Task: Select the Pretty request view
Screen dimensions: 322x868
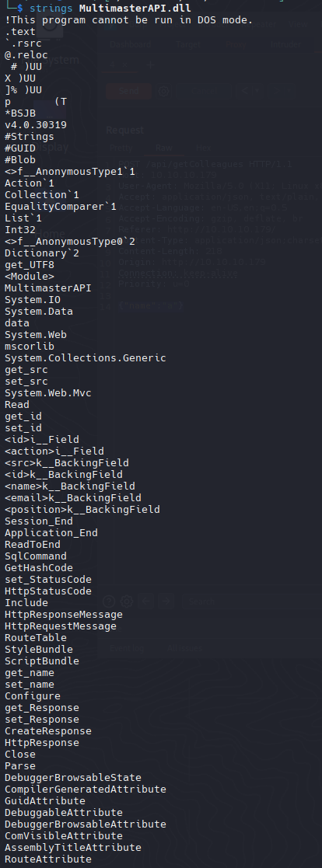Action: click(121, 148)
